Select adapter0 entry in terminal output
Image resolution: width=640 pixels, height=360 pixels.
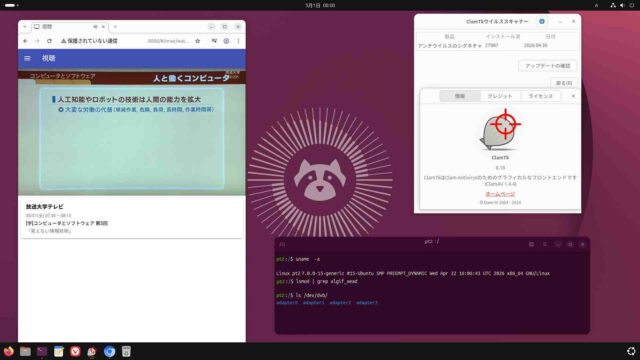[x=287, y=303]
